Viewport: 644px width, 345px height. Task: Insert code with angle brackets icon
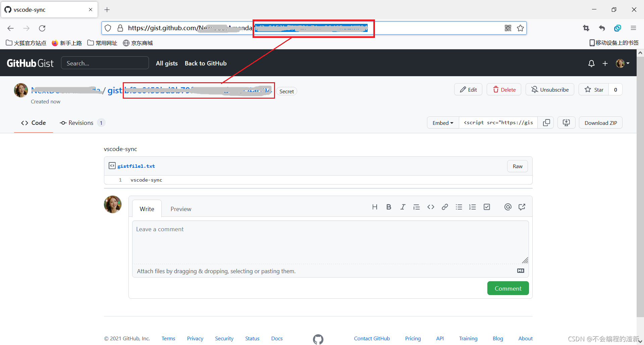coord(431,207)
